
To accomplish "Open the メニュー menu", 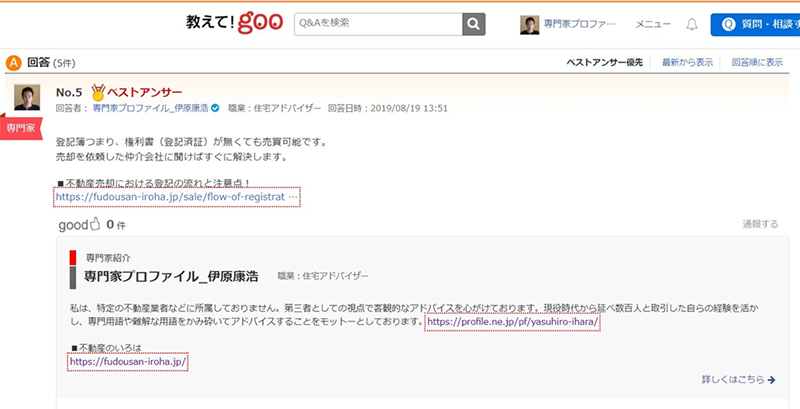I will (x=653, y=24).
